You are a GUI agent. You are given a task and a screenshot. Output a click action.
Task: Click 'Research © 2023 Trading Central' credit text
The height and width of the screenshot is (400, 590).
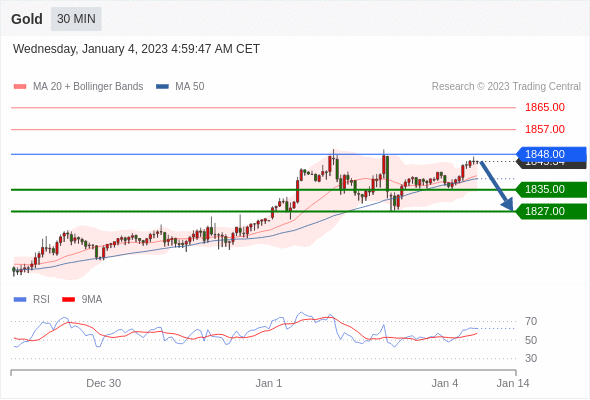click(506, 87)
